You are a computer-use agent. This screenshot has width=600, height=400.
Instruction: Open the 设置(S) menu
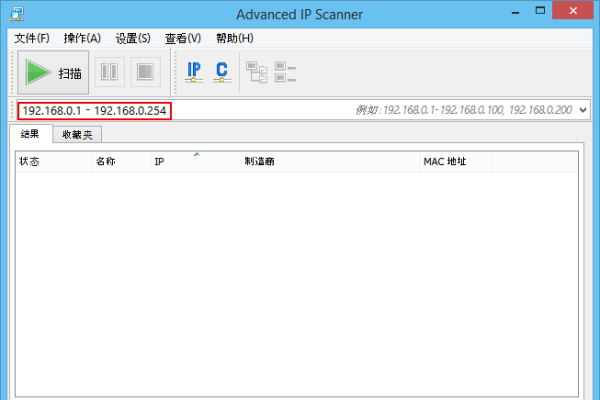click(x=133, y=38)
